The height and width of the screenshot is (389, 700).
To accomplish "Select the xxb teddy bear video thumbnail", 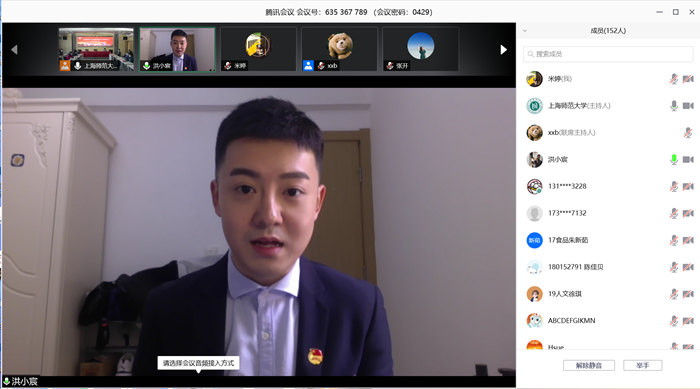I will tap(339, 49).
